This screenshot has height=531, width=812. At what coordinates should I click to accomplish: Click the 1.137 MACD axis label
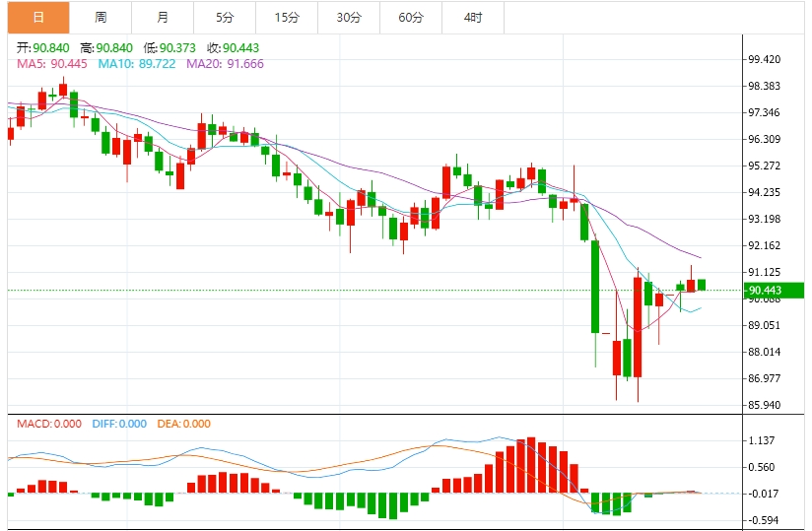click(762, 441)
